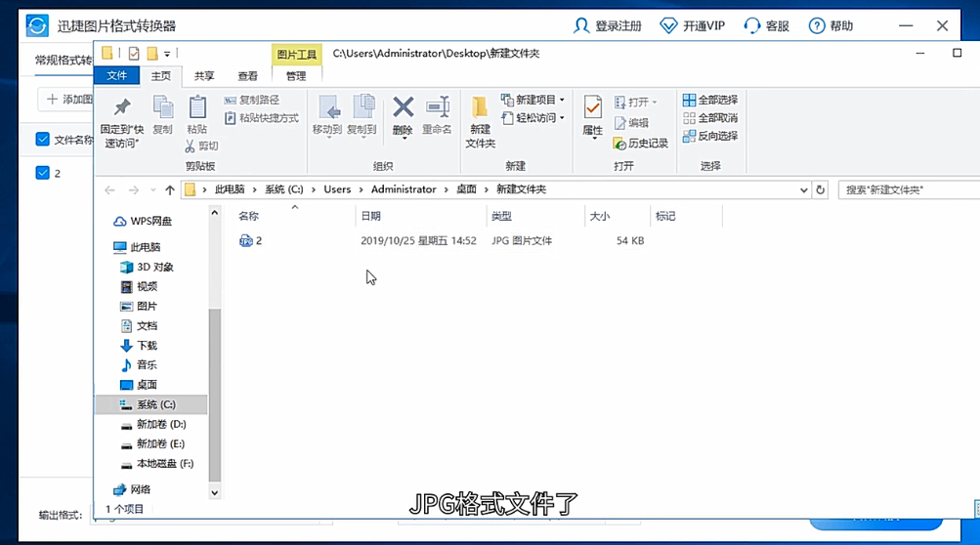Select 此电脑 in navigation pane
Screen dimensions: 980x545
pyautogui.click(x=138, y=247)
